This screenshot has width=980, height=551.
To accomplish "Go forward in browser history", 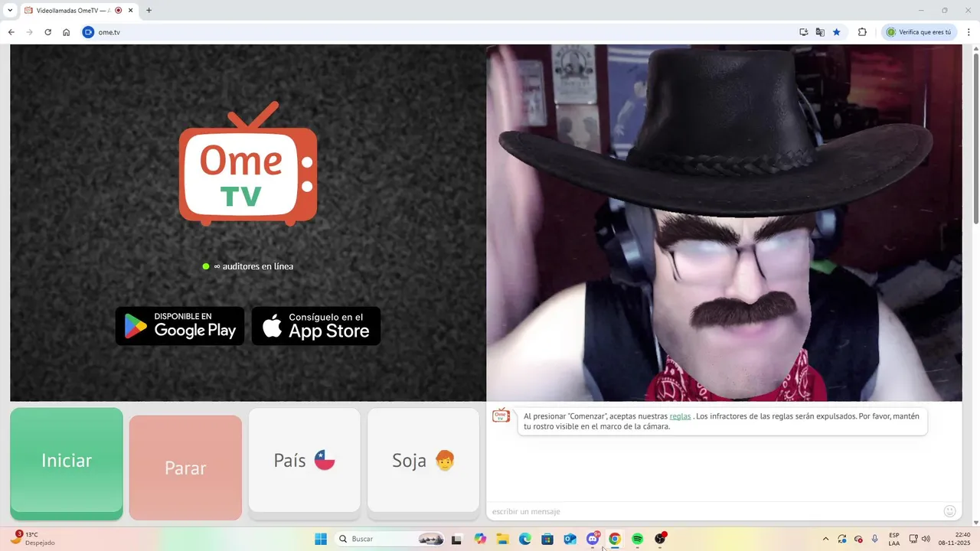I will tap(29, 32).
